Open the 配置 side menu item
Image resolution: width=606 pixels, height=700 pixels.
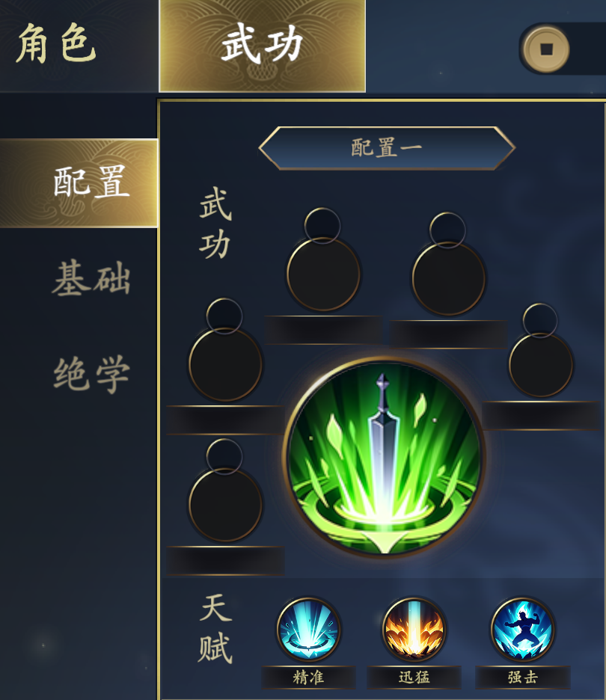coord(79,183)
